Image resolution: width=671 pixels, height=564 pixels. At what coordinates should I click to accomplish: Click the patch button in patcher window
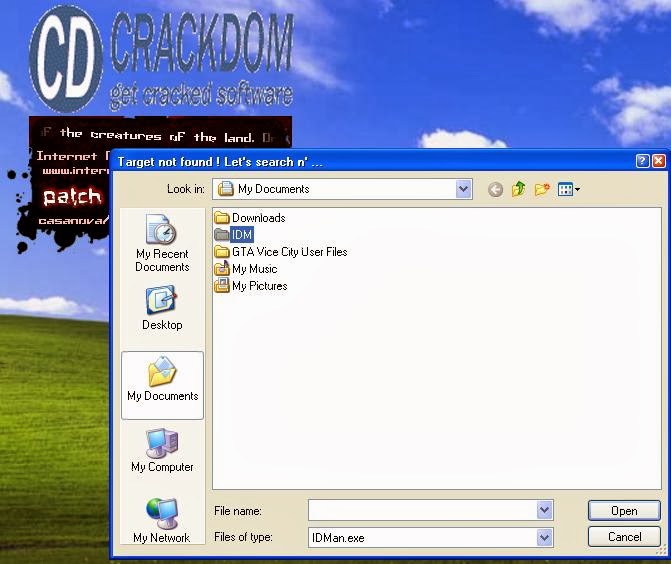[72, 197]
